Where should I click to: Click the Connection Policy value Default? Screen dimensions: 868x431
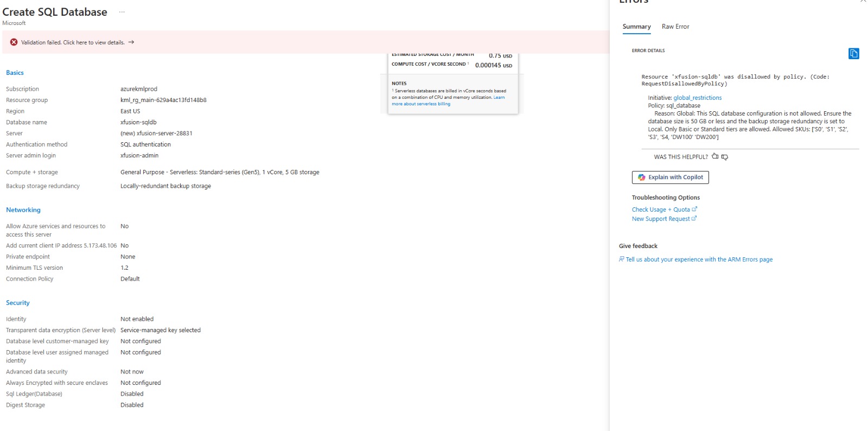click(x=130, y=279)
